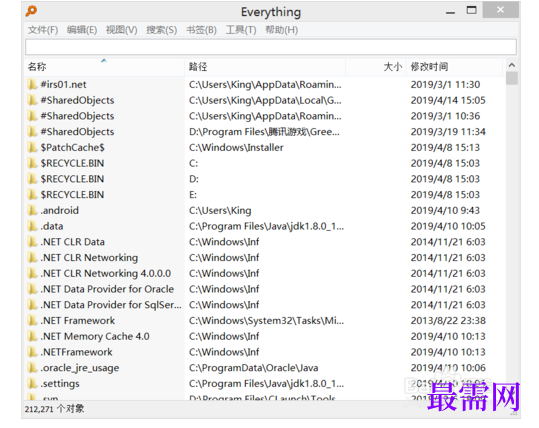The height and width of the screenshot is (428, 539).
Task: Click folder icon of .settings
Action: [32, 384]
